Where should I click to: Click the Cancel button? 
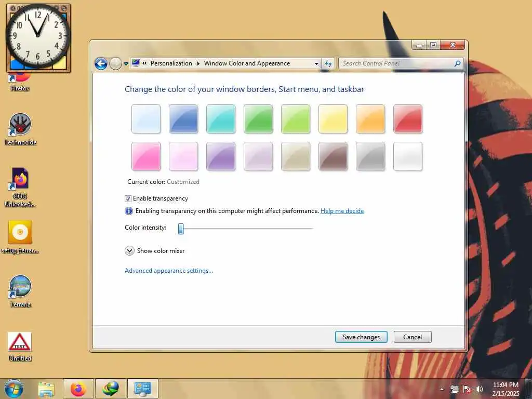pyautogui.click(x=413, y=337)
